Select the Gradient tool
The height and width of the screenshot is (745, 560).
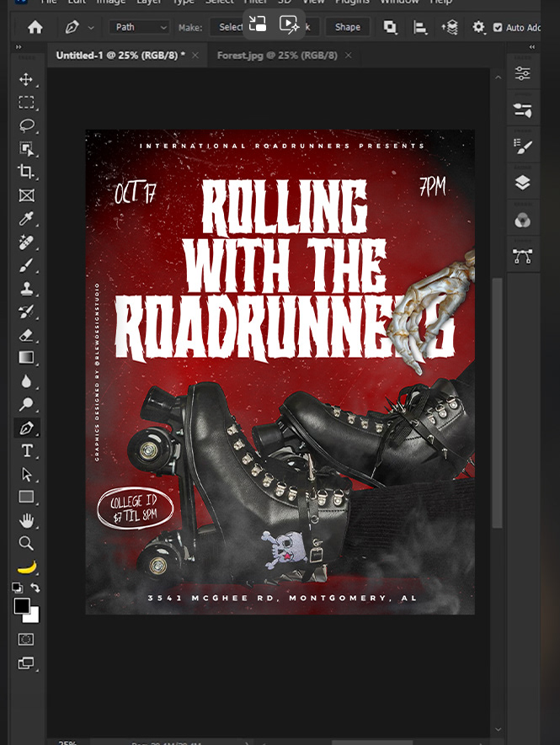[26, 358]
